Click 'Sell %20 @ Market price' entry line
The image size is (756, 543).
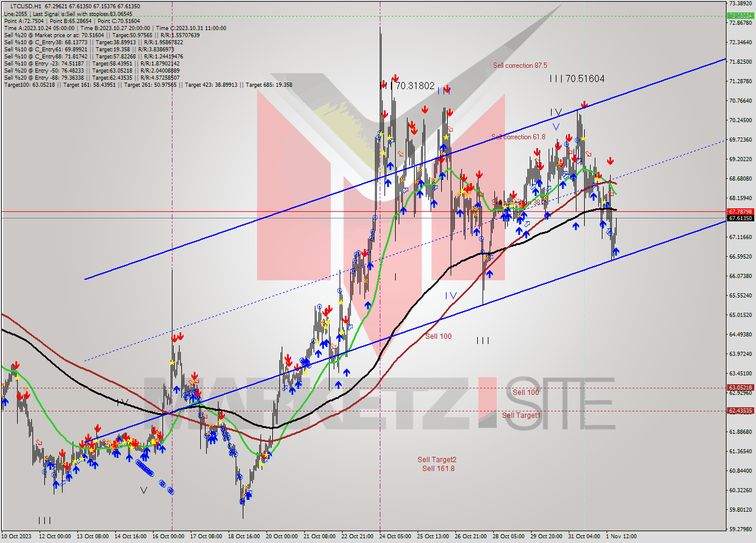(x=102, y=35)
